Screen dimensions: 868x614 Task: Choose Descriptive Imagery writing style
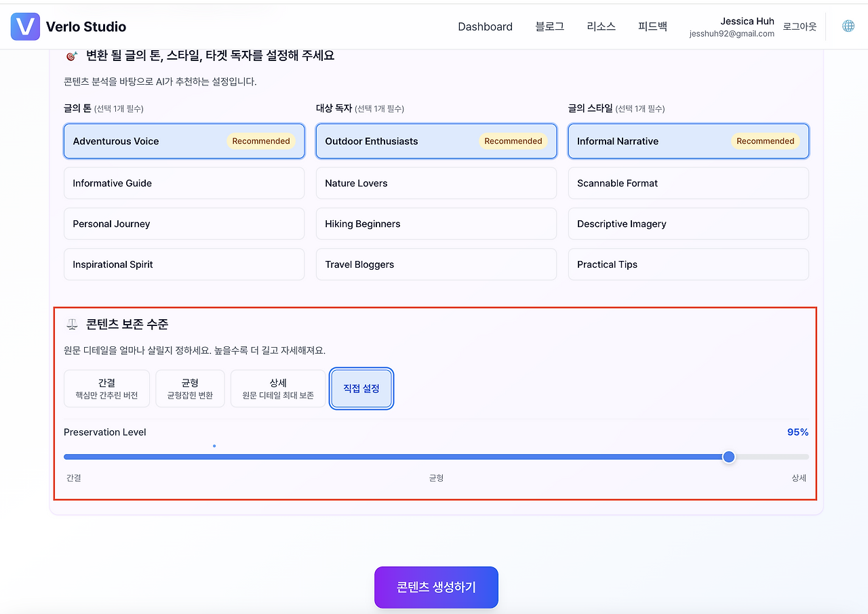(x=688, y=224)
